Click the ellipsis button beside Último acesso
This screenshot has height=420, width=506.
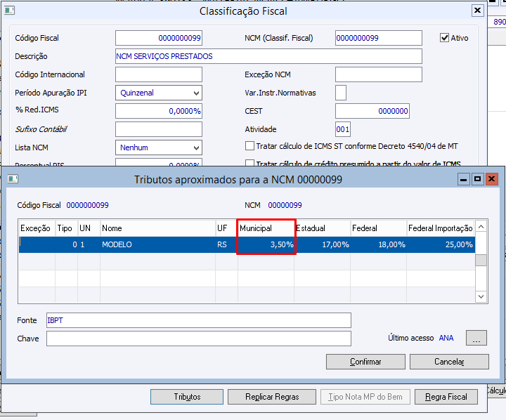[x=476, y=338]
